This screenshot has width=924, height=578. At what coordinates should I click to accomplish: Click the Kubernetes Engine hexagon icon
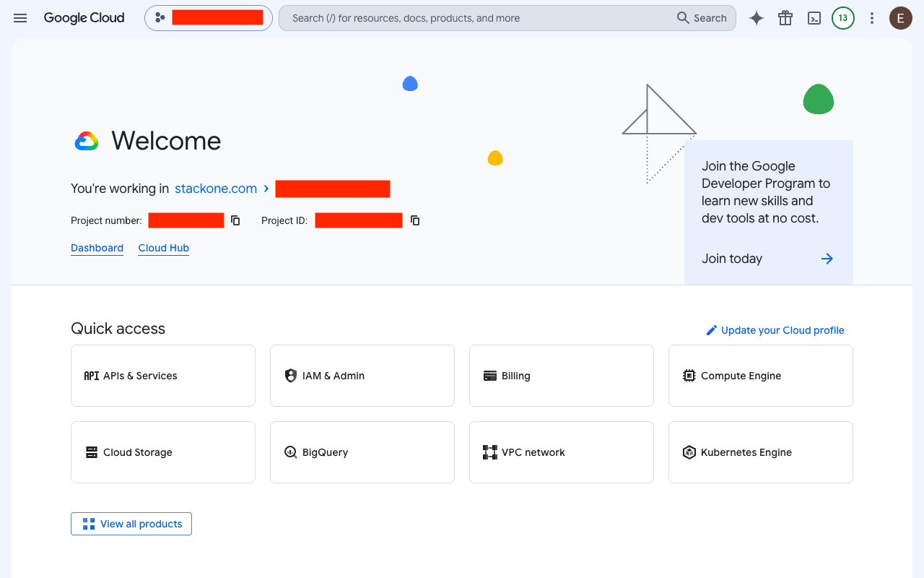(689, 452)
